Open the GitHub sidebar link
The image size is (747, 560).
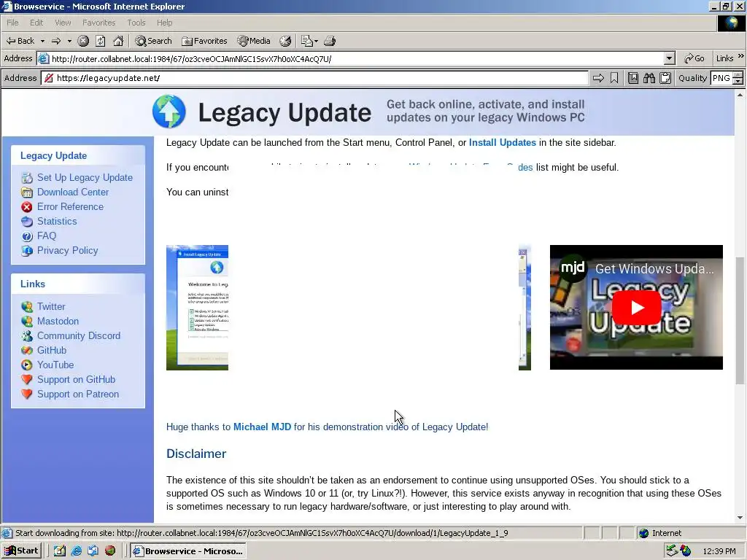pos(52,351)
